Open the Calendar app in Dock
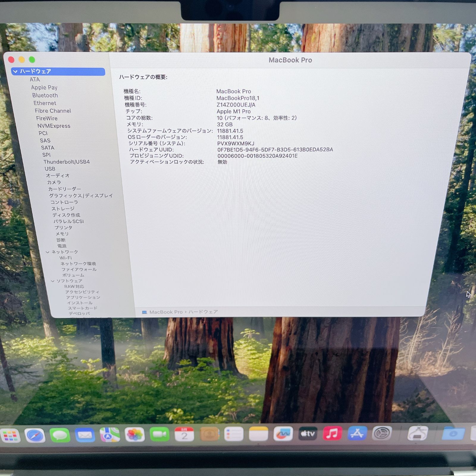The image size is (476, 476). pyautogui.click(x=184, y=434)
